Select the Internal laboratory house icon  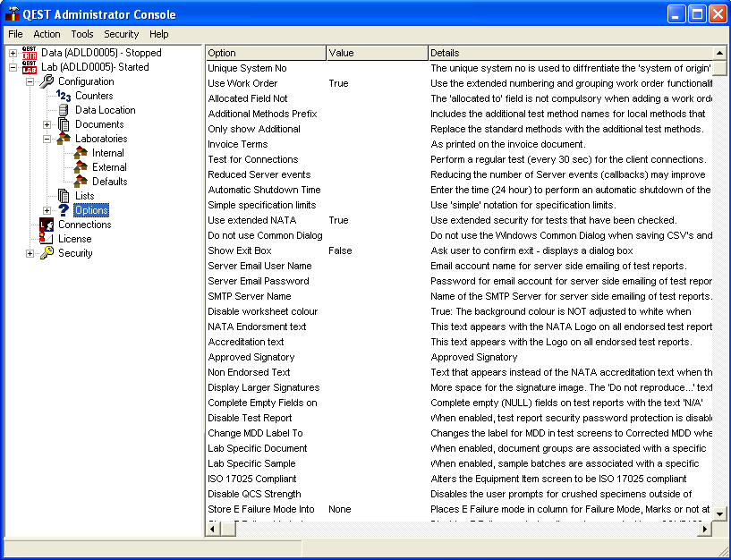(81, 153)
